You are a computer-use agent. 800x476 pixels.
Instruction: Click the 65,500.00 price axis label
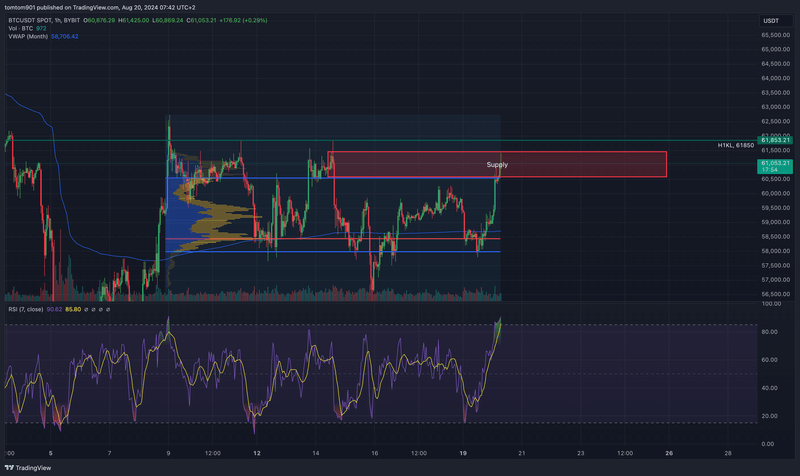point(776,35)
